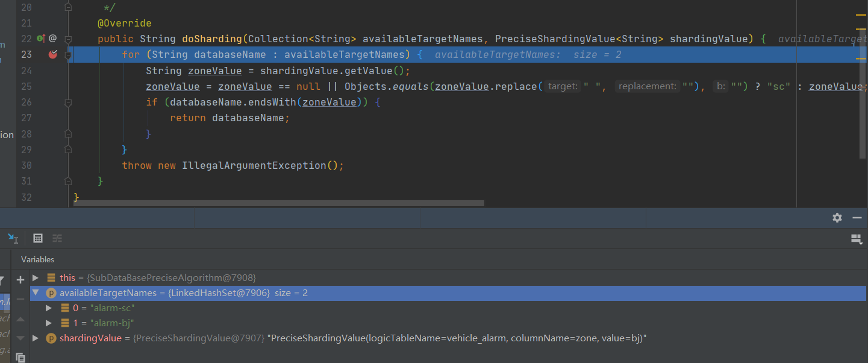
Task: Hide the debug panel with the minus icon
Action: (857, 218)
